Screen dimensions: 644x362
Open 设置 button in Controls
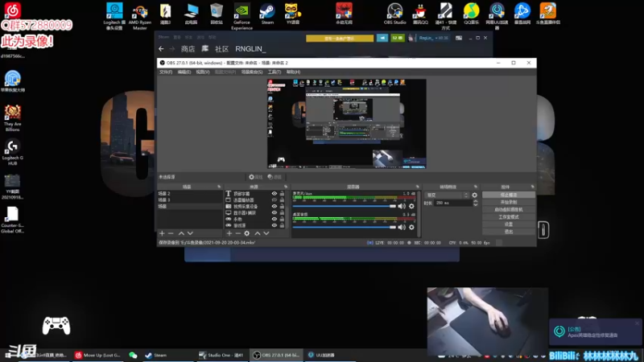coord(509,224)
